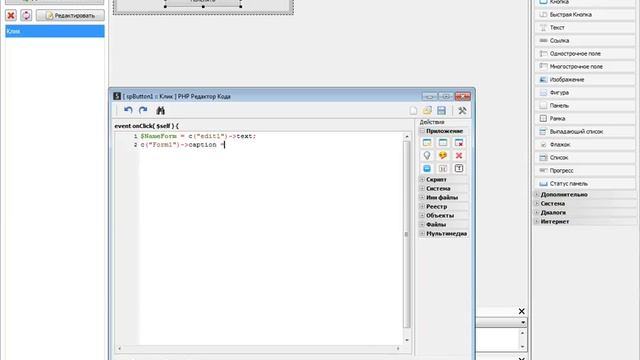Image resolution: width=640 pixels, height=360 pixels.
Task: Insert the grey split panel action
Action: click(x=443, y=169)
